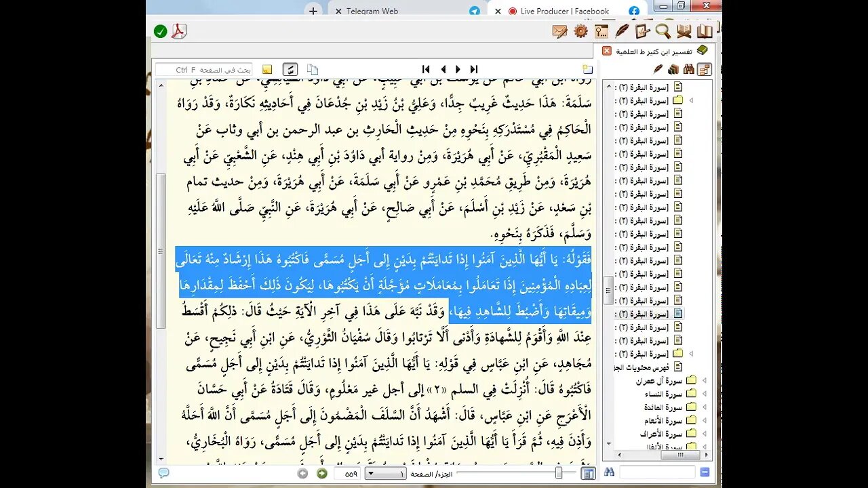Expand the سورة المائدة folder
The image size is (868, 488).
pyautogui.click(x=704, y=407)
